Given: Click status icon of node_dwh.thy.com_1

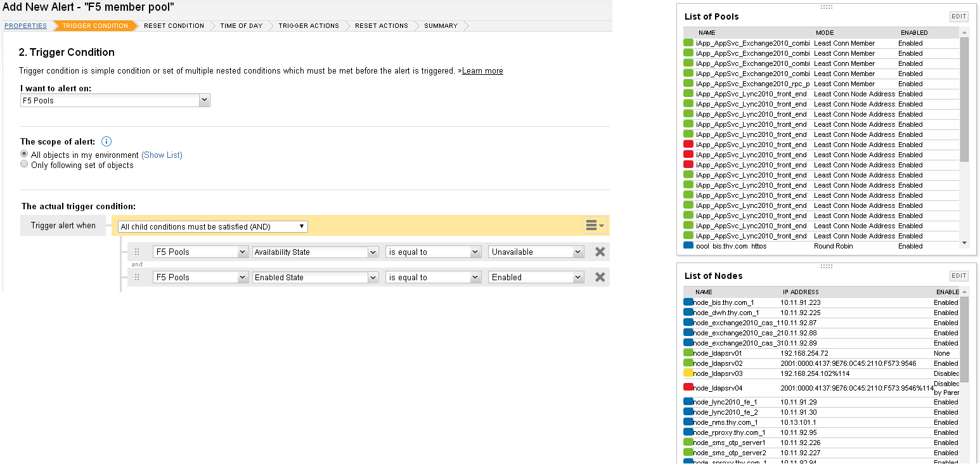Looking at the screenshot, I should click(x=688, y=313).
